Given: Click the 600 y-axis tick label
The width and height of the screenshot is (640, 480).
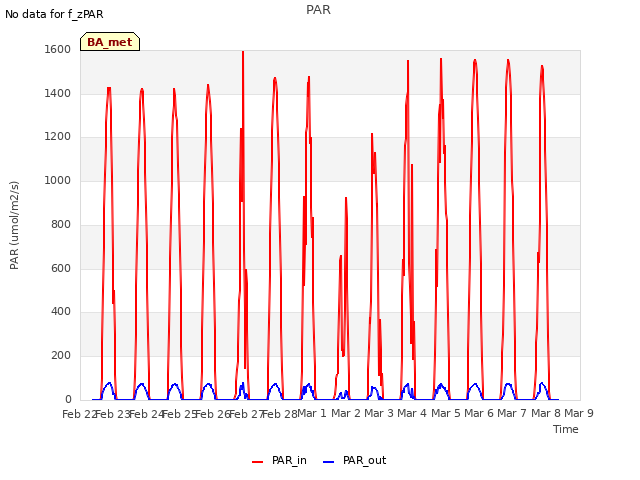Looking at the screenshot, I should [x=61, y=269].
